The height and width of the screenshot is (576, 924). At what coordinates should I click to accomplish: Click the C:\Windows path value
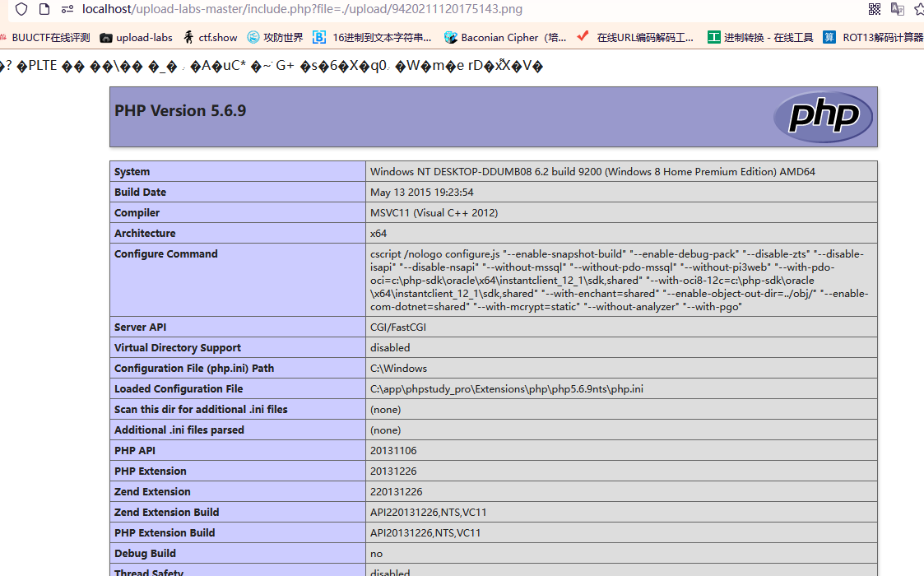tap(399, 369)
